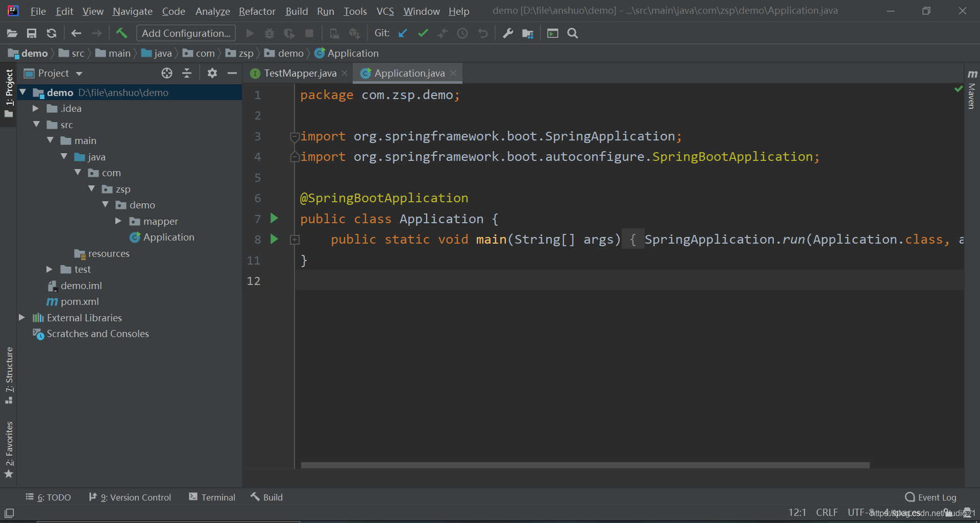Close the Application.java tab

(453, 73)
